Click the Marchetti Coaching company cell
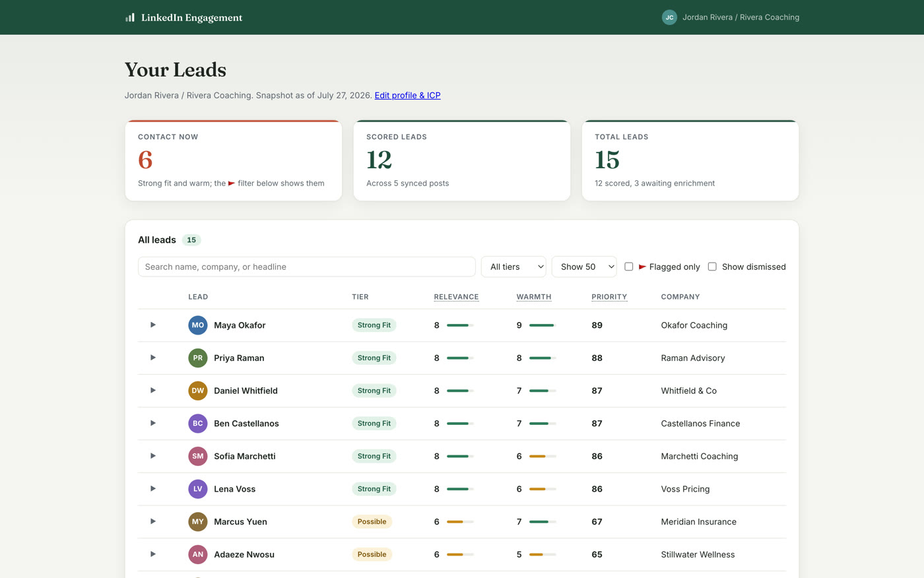Image resolution: width=924 pixels, height=578 pixels. coord(700,456)
